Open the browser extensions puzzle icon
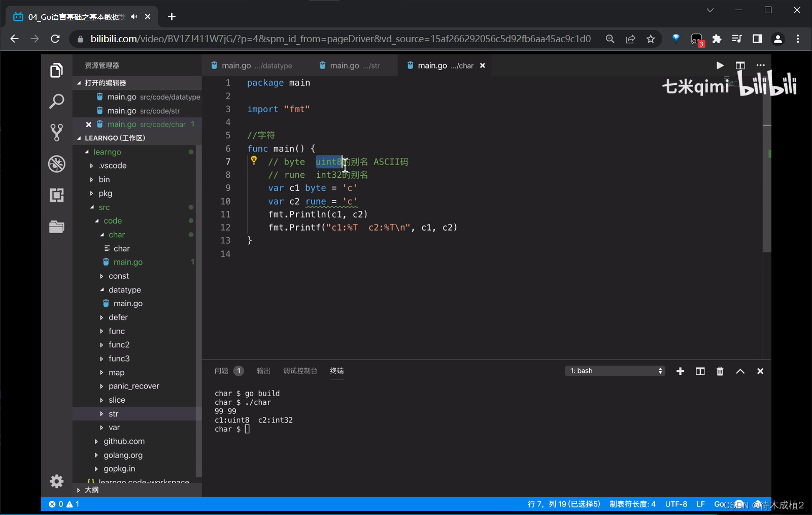 717,39
